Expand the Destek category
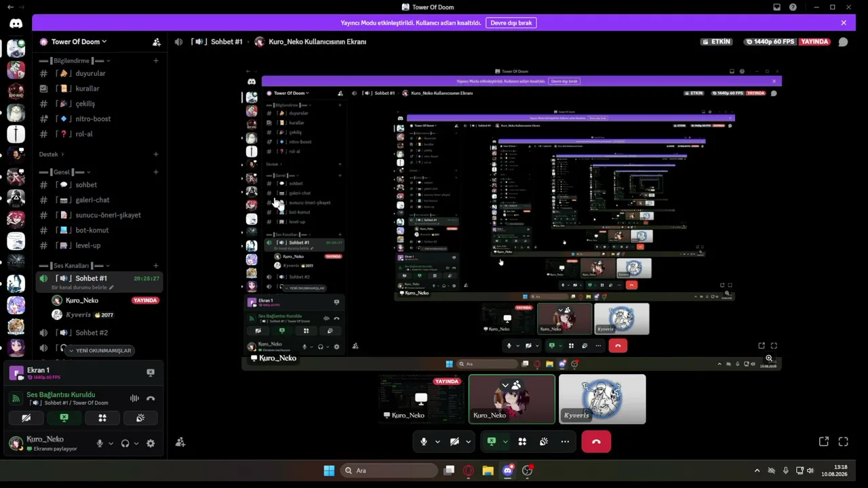Image resolution: width=868 pixels, height=488 pixels. (52, 154)
